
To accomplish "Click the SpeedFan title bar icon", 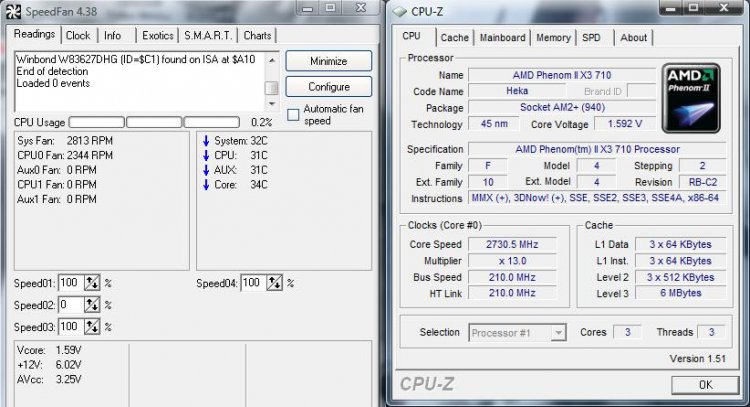I will (13, 11).
